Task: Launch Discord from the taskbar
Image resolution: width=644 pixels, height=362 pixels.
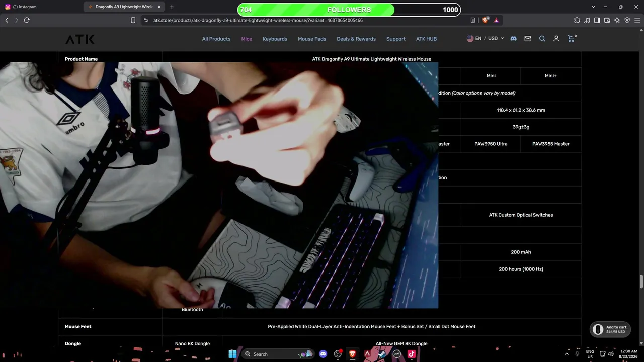Action: coord(323,354)
